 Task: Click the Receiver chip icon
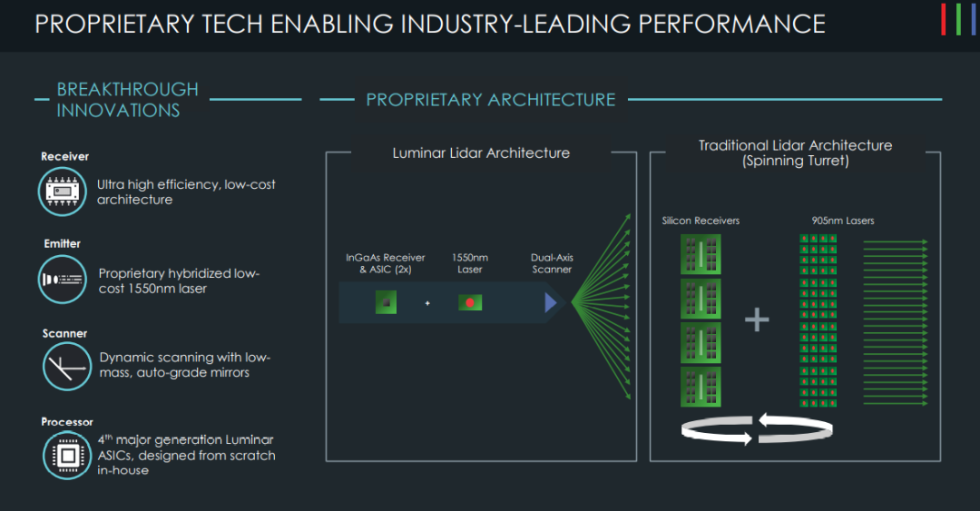[63, 192]
